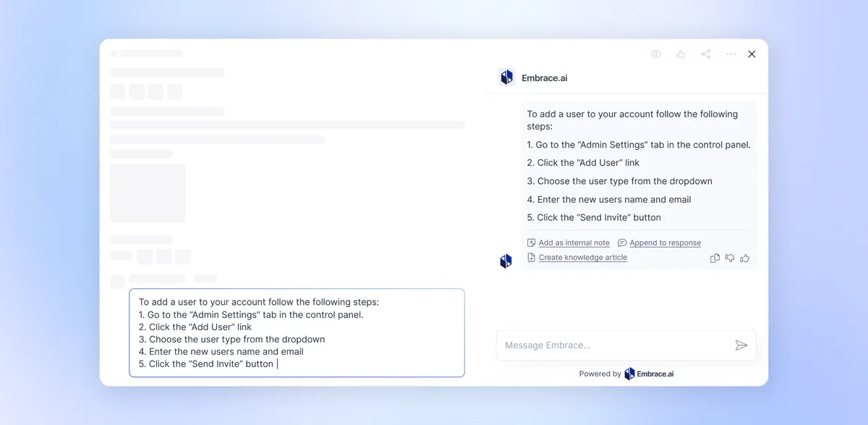Click the document icon beside Create knowledge article

(532, 258)
